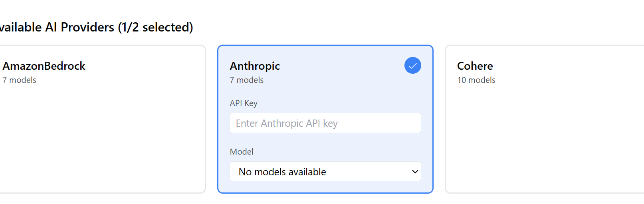Click the 'No models available' text

282,172
